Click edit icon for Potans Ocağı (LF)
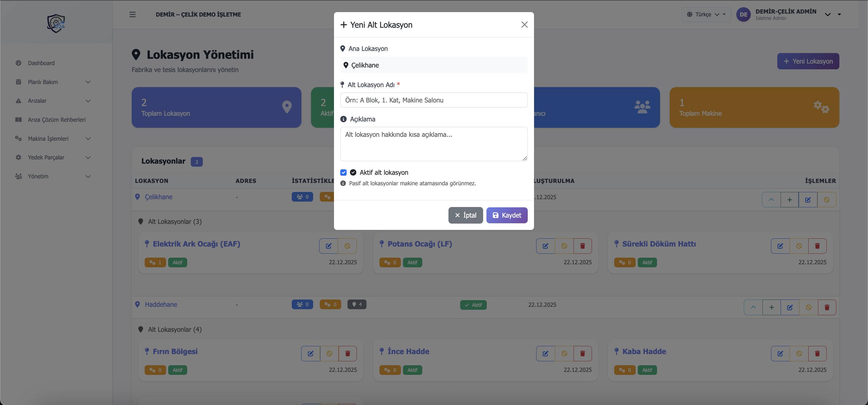 pyautogui.click(x=545, y=246)
